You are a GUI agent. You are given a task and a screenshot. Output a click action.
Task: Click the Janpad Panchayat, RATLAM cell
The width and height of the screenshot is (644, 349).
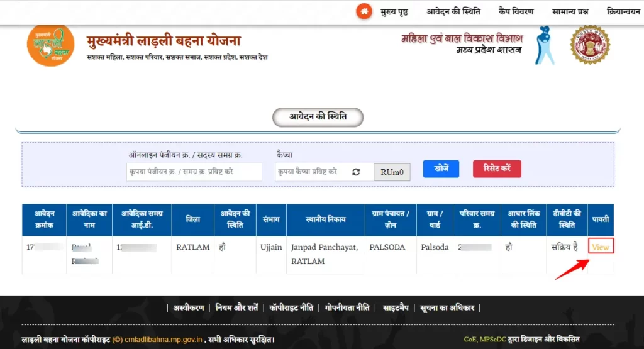click(325, 254)
